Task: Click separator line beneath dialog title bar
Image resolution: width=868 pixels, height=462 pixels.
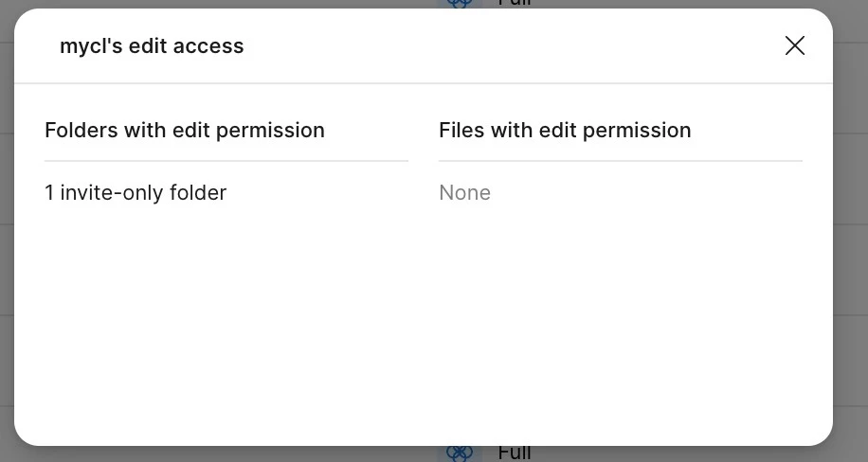Action: click(424, 83)
